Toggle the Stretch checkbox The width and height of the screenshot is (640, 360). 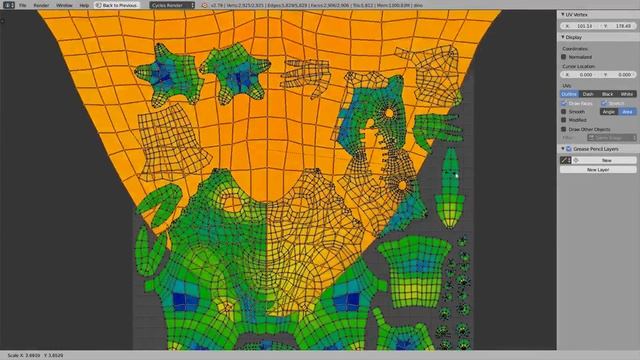604,103
